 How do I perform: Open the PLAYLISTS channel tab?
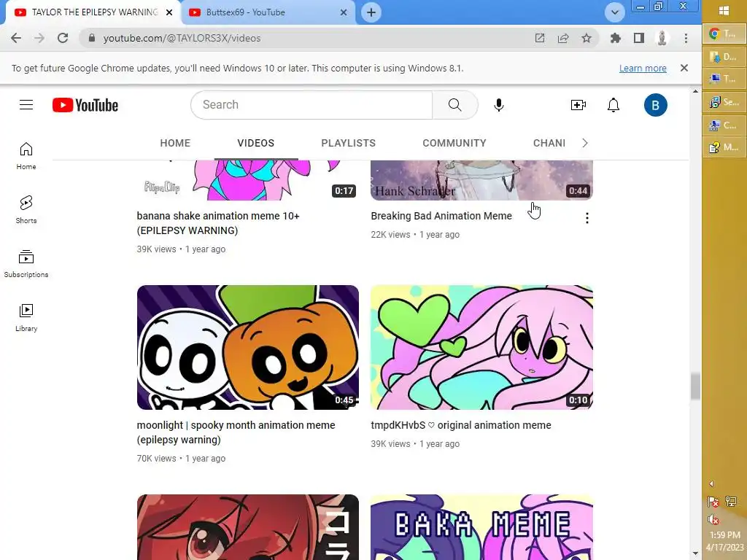348,143
